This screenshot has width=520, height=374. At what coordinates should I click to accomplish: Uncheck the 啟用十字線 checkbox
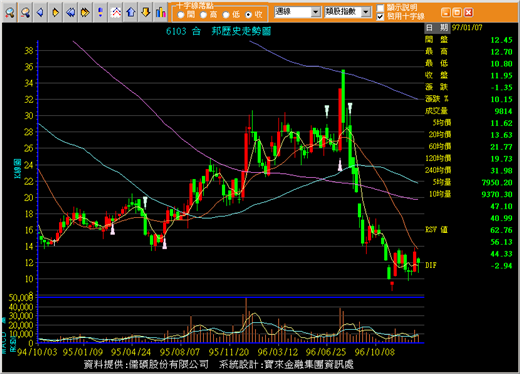[x=380, y=16]
